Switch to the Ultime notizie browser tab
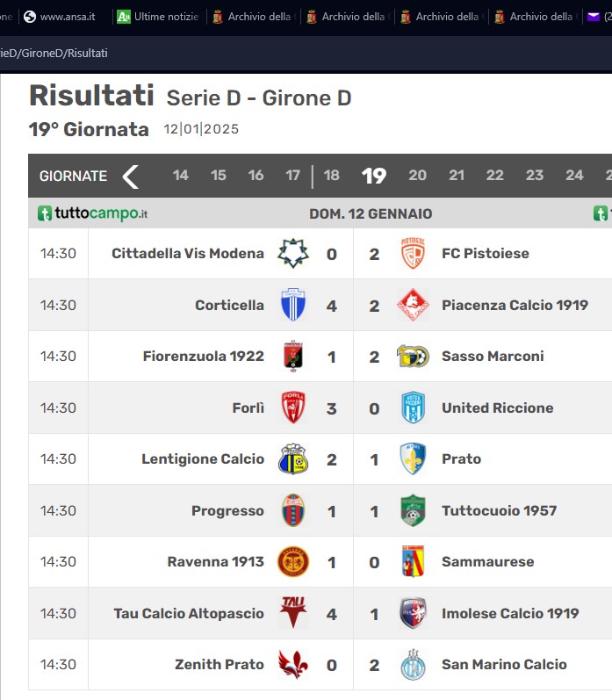This screenshot has width=612, height=700. [x=158, y=17]
